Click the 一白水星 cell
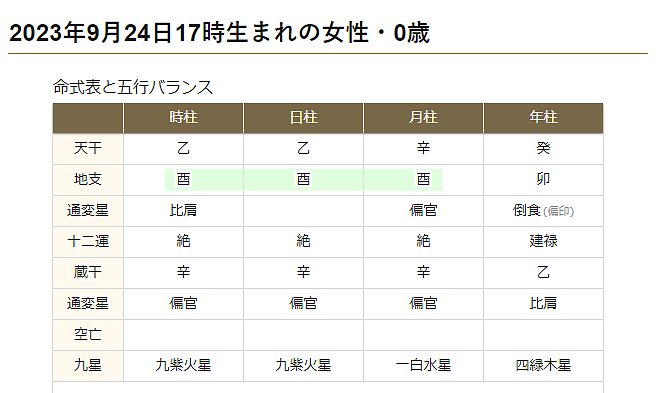The height and width of the screenshot is (393, 658). 423,366
